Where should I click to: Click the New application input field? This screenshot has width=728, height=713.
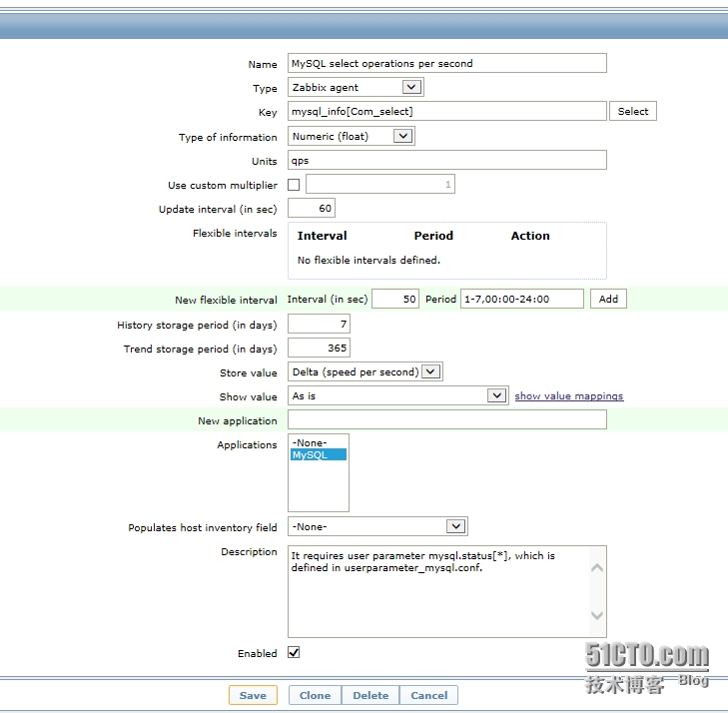(x=446, y=419)
